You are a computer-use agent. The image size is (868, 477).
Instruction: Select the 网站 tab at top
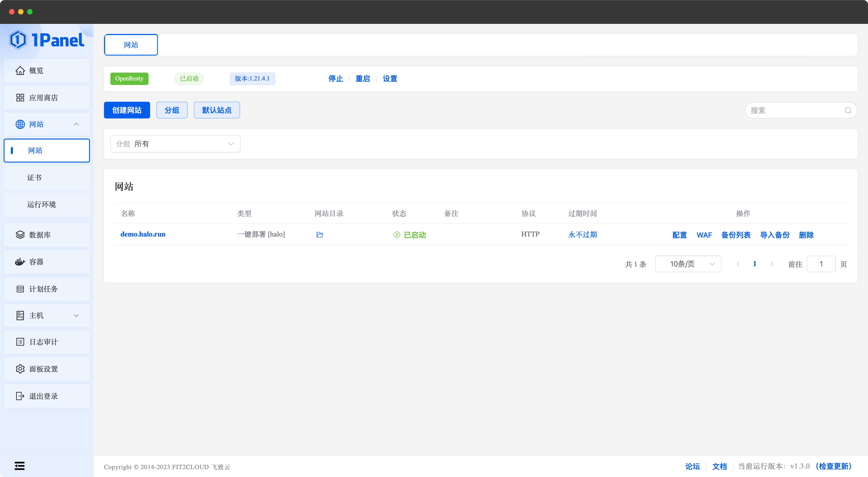click(x=131, y=45)
